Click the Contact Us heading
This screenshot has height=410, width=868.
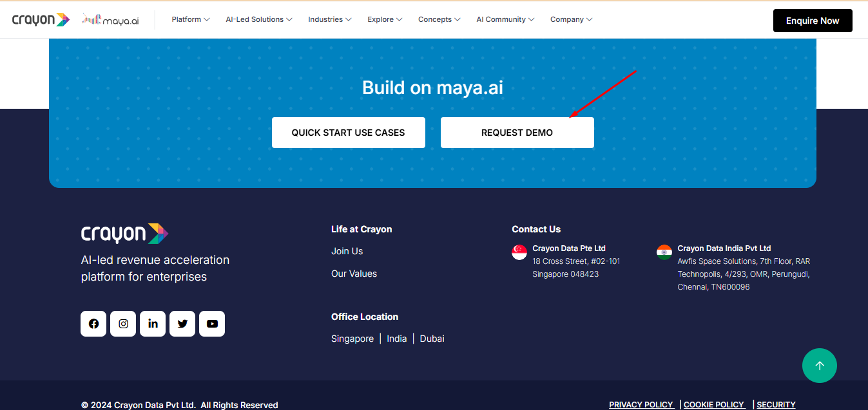pyautogui.click(x=536, y=229)
